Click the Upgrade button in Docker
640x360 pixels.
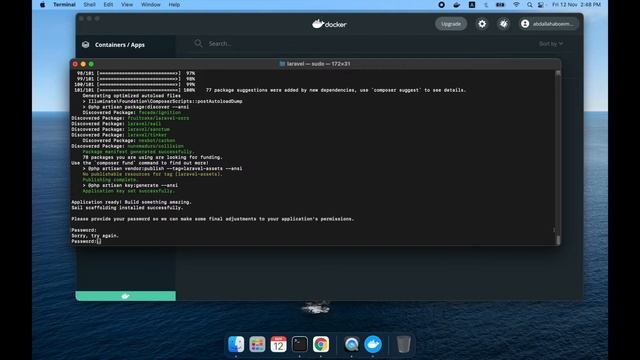point(451,24)
